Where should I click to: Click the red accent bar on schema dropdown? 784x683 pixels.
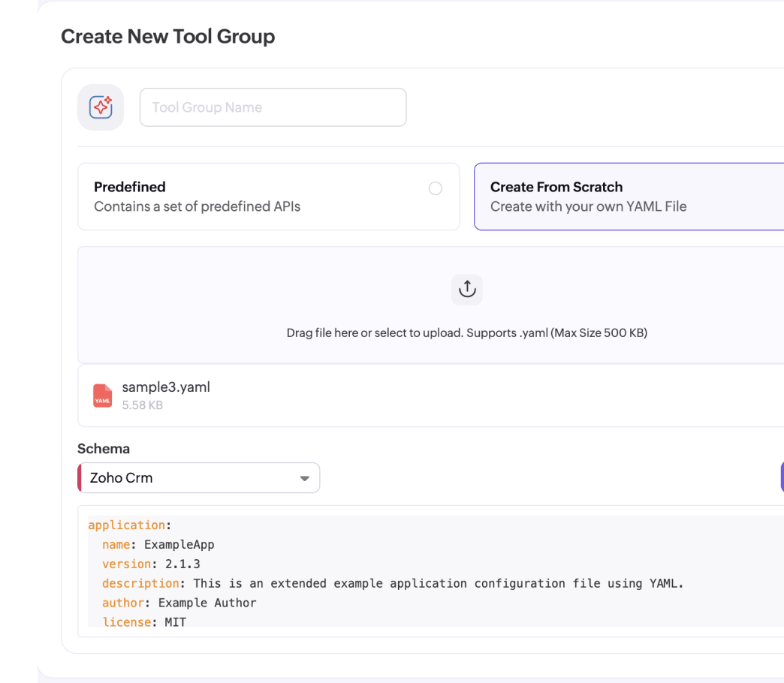click(x=79, y=477)
